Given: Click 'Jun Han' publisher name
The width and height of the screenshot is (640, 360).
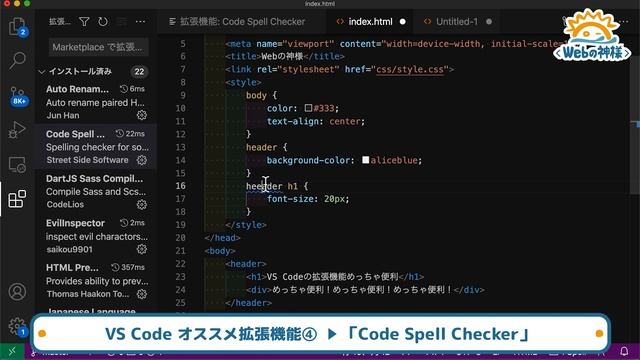Looking at the screenshot, I should pyautogui.click(x=62, y=116).
